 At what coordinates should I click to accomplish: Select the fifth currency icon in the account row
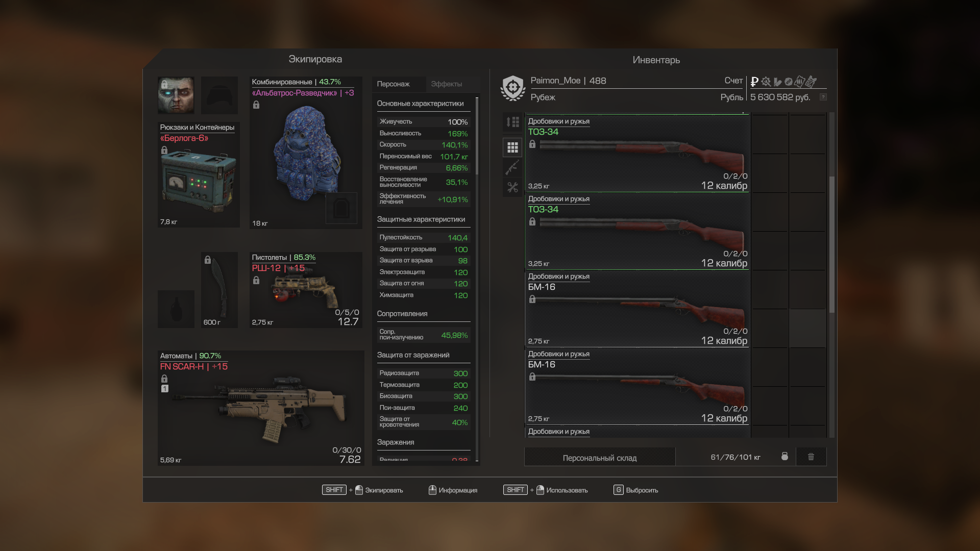click(x=799, y=82)
